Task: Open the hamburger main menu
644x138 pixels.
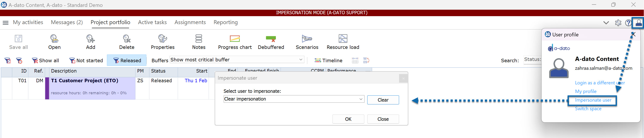Action: pos(5,23)
